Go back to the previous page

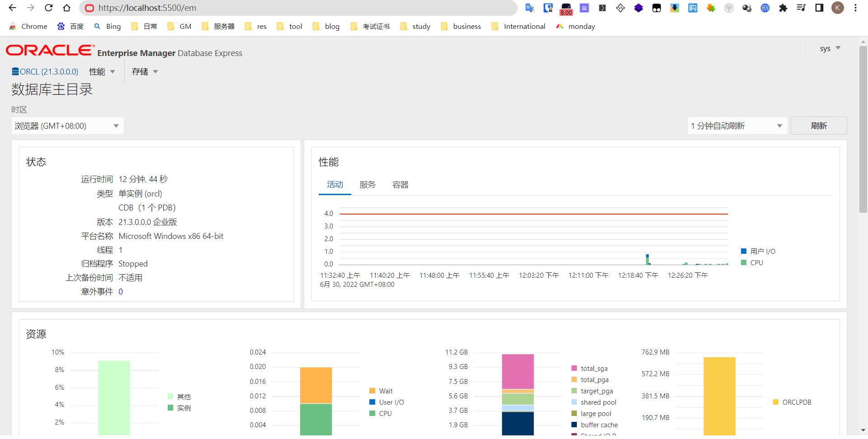[13, 8]
